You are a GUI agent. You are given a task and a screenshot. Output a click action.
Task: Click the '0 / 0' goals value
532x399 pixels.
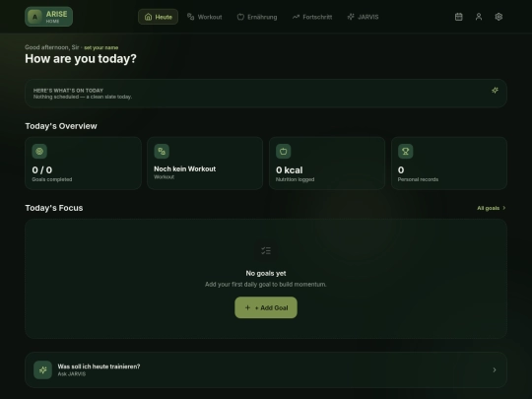click(x=42, y=170)
